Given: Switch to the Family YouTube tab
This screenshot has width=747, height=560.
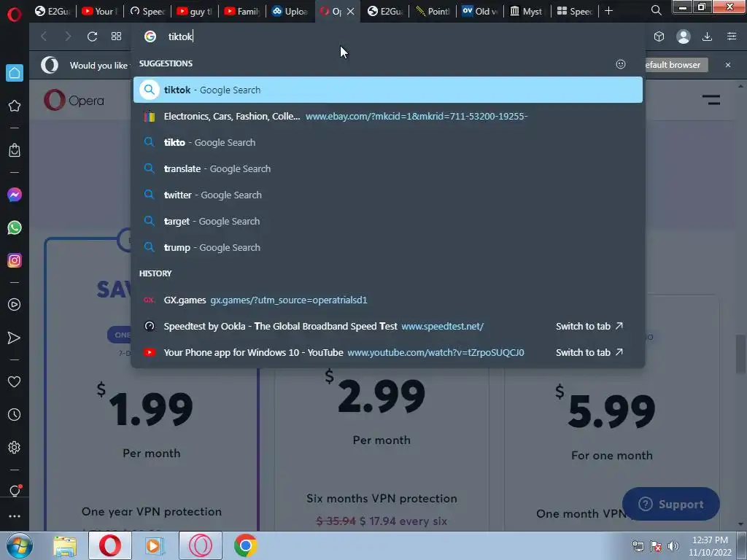Looking at the screenshot, I should pyautogui.click(x=242, y=11).
